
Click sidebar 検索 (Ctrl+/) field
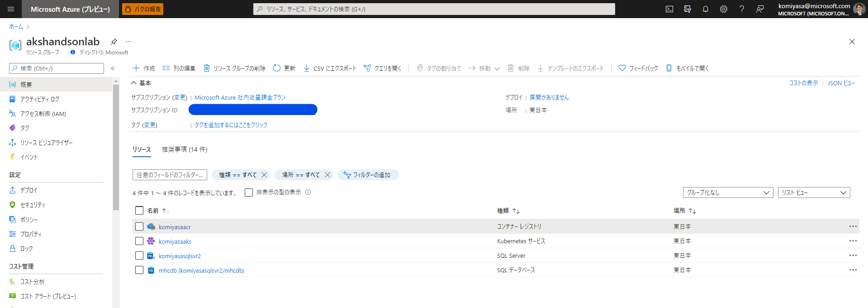tap(57, 68)
